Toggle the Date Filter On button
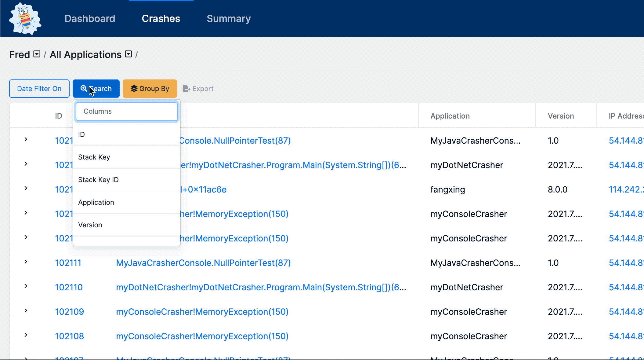This screenshot has height=360, width=644. tap(39, 88)
